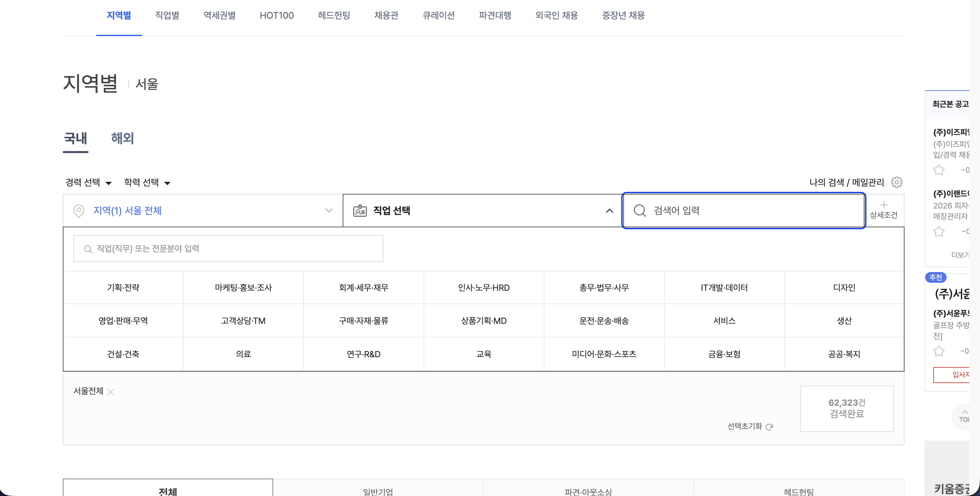Click the magnifier icon in the job search field
This screenshot has height=496, width=980.
pyautogui.click(x=88, y=249)
